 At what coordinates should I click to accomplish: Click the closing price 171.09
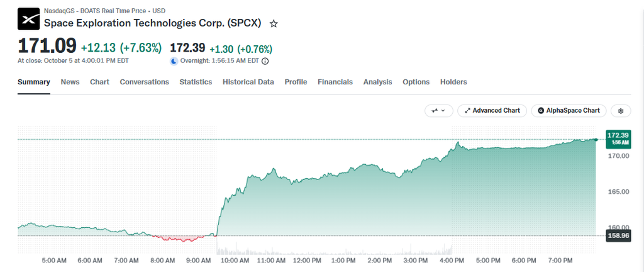point(47,45)
